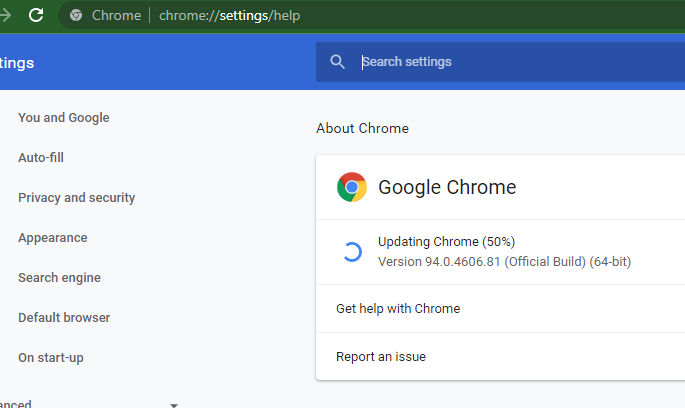This screenshot has height=408, width=685.
Task: Go to Privacy and security
Action: point(76,197)
